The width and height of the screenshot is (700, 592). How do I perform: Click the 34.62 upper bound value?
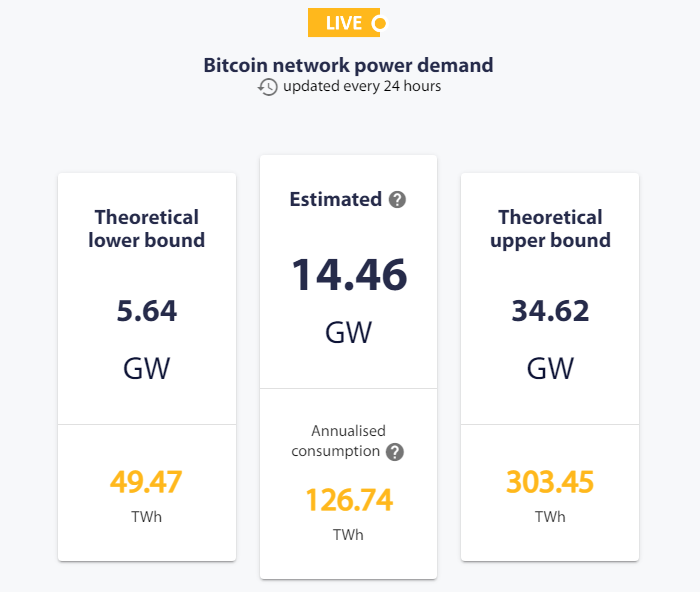pos(550,311)
